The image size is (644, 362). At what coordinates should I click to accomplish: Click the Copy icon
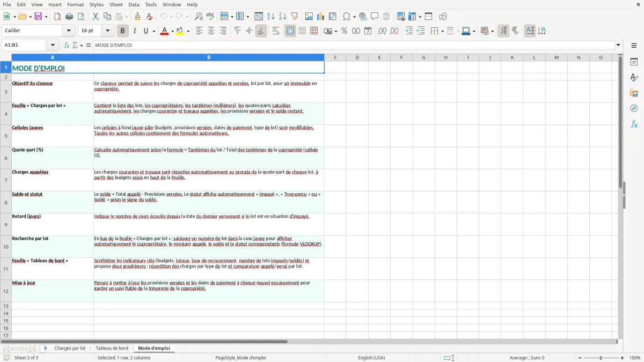point(107,17)
